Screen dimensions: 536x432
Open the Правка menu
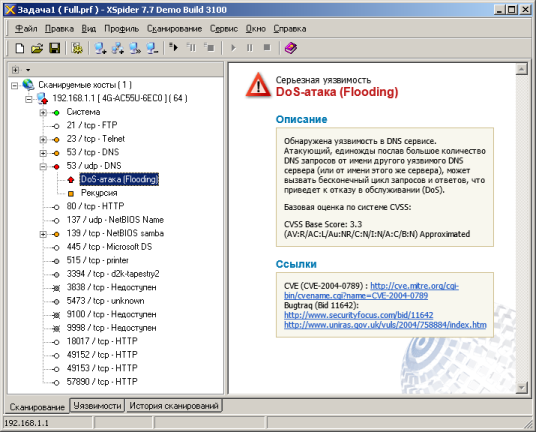(59, 29)
